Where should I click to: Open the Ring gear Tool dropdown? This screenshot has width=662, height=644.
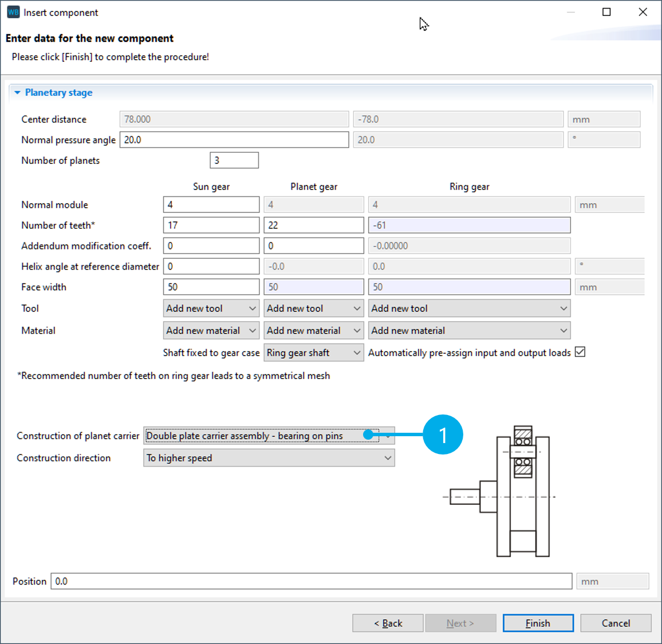point(468,309)
